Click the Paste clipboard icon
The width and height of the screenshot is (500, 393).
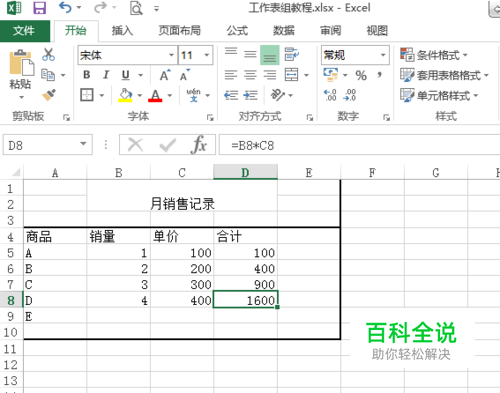coord(21,63)
